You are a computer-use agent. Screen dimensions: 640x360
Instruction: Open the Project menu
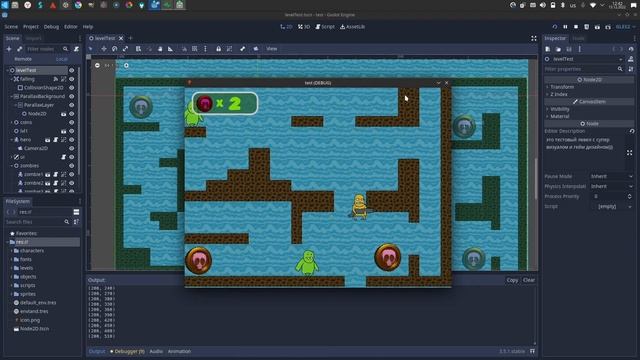point(31,27)
